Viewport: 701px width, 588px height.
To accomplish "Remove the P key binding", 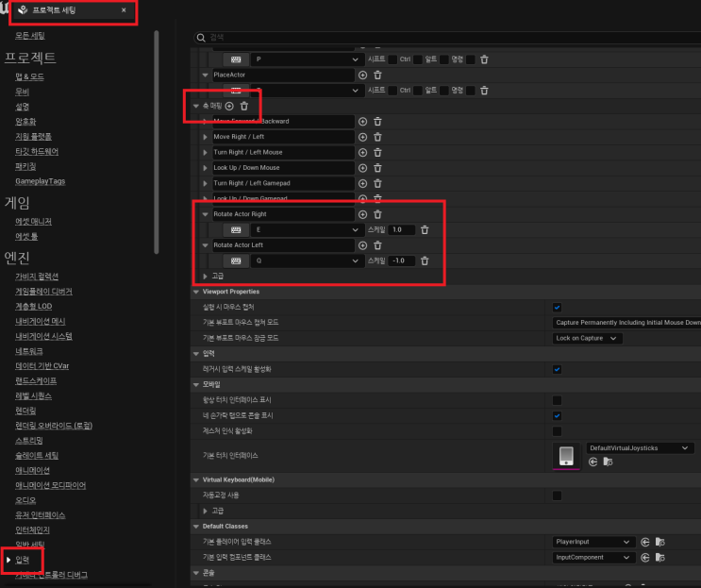I will pyautogui.click(x=484, y=59).
